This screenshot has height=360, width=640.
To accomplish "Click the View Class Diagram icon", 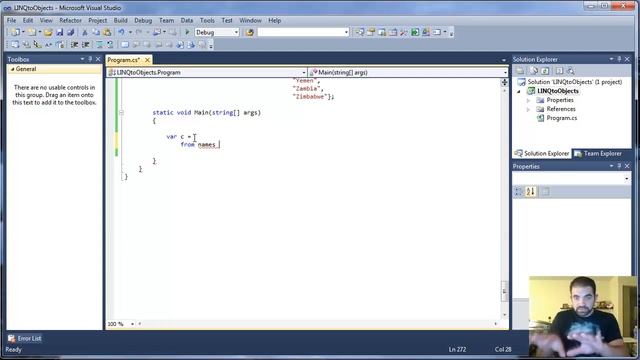I will (571, 71).
